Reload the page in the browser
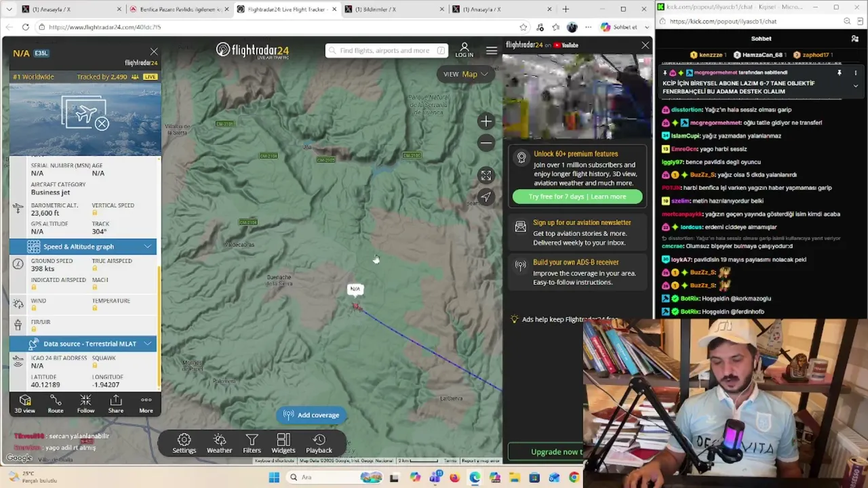 [x=25, y=27]
